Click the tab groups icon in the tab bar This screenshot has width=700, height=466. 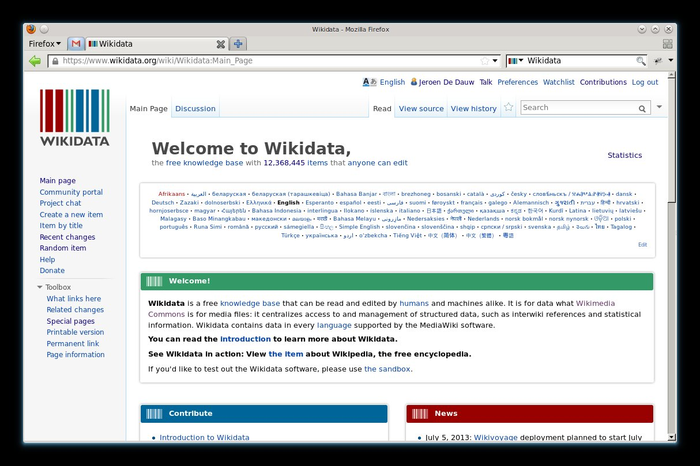pyautogui.click(x=667, y=44)
